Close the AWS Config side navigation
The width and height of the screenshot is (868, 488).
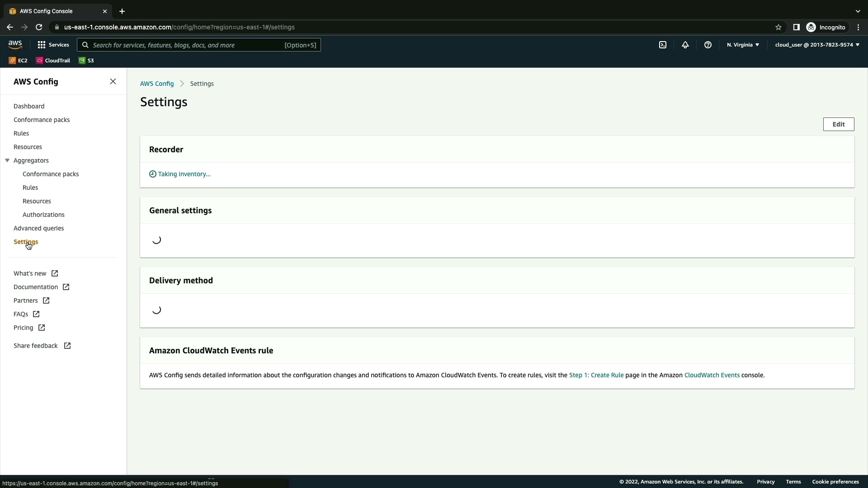(x=113, y=81)
